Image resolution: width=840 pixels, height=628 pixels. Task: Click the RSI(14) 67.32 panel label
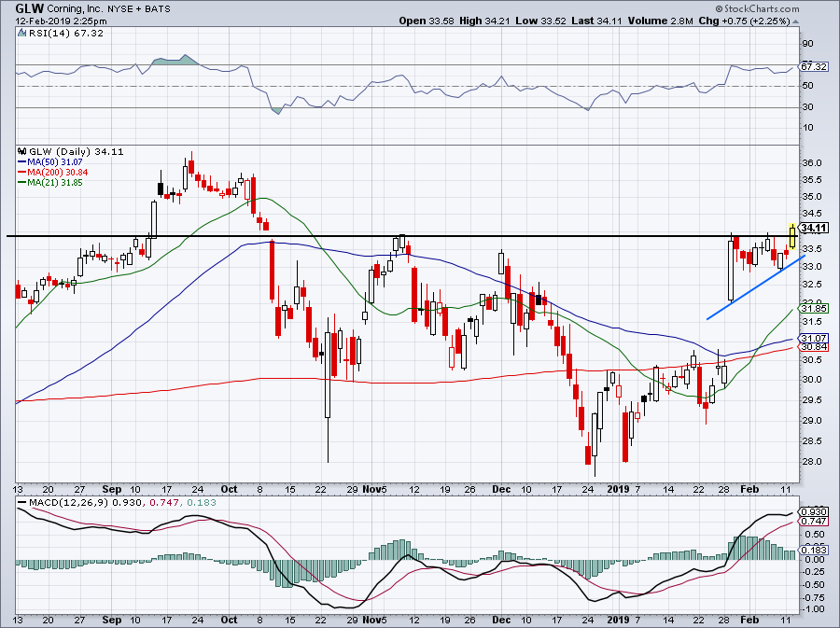click(66, 33)
